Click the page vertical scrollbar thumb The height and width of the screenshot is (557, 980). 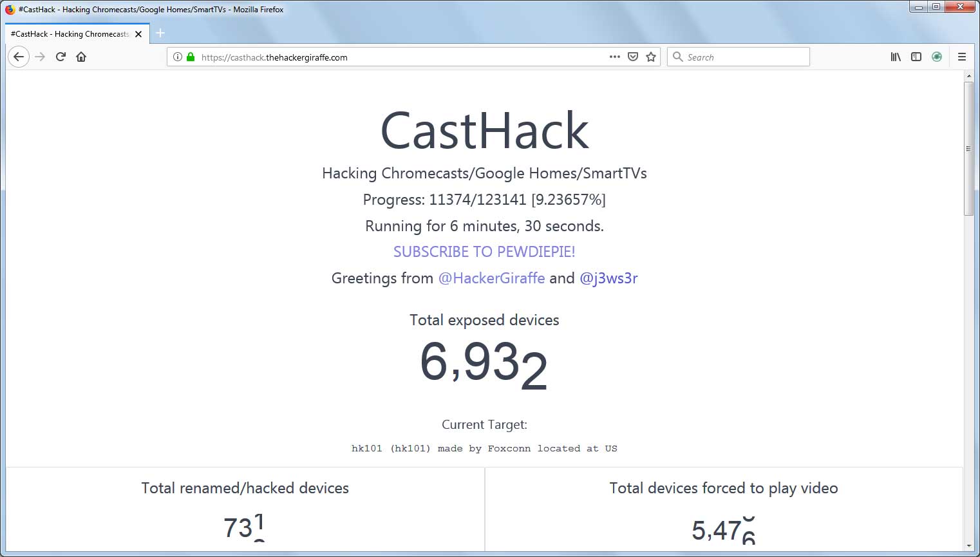[x=968, y=148]
